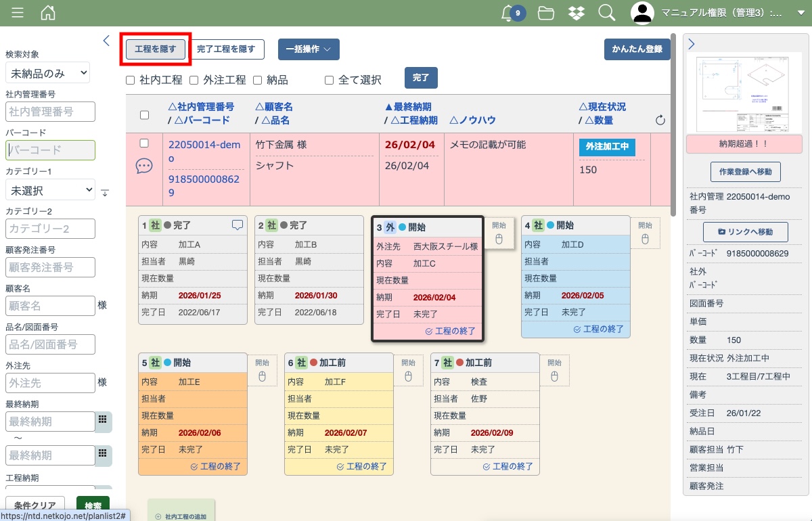812x521 pixels.
Task: Tick the 外注工程 checkbox
Action: 194,80
